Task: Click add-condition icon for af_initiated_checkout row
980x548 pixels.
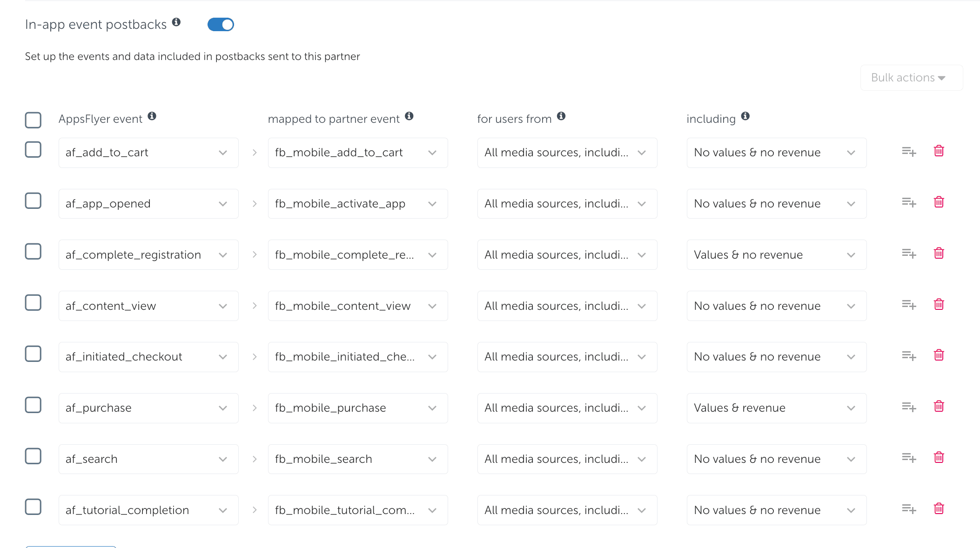Action: pyautogui.click(x=909, y=356)
